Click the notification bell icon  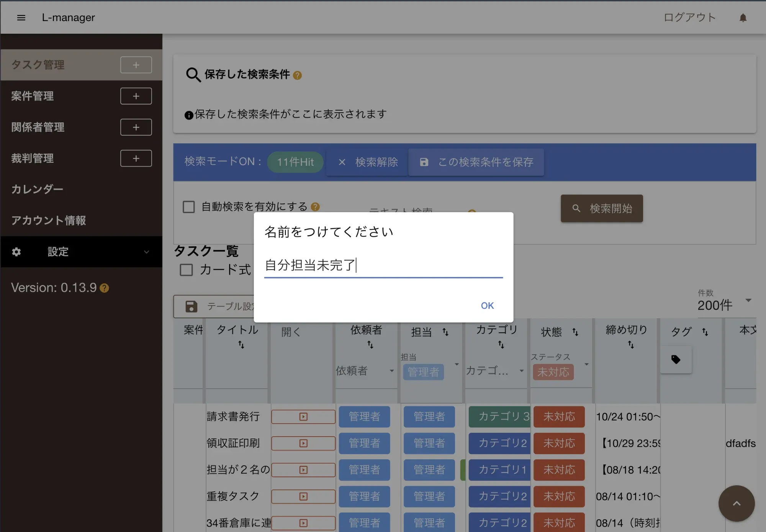click(x=743, y=18)
